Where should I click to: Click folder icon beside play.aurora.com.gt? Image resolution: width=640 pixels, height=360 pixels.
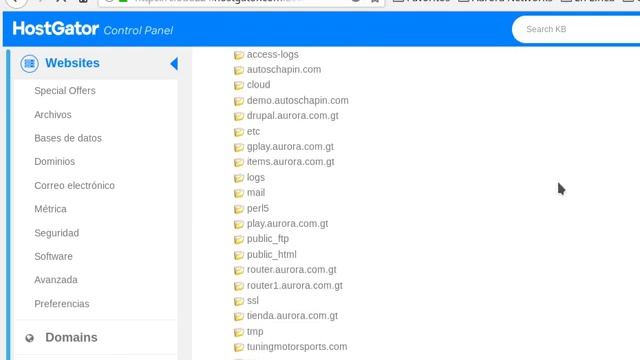coord(239,224)
